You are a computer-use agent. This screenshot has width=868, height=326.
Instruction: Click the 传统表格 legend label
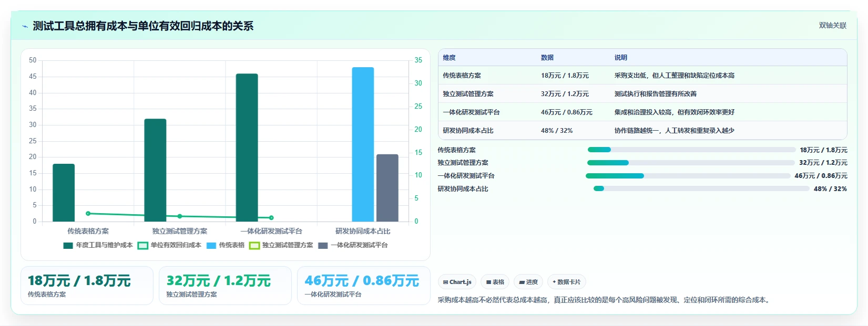[x=231, y=245]
